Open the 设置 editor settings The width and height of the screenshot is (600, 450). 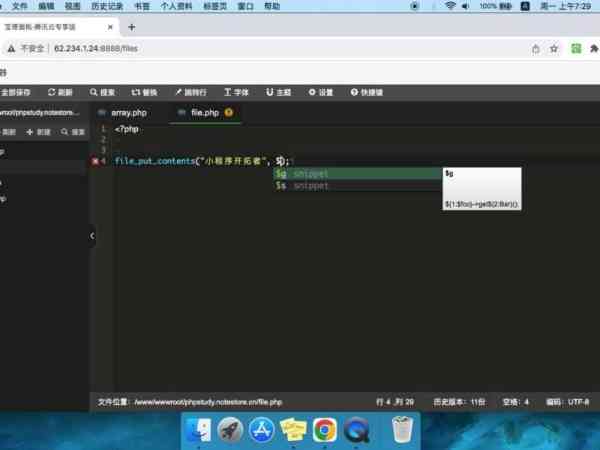321,92
